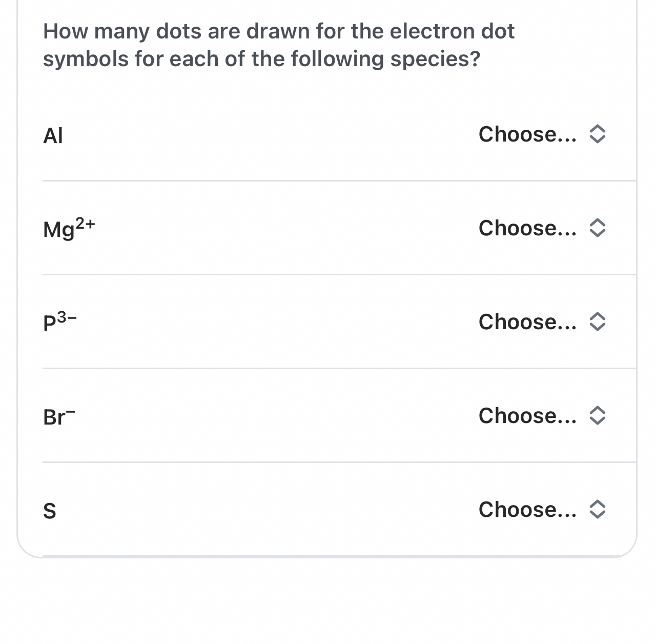This screenshot has height=644, width=656.
Task: Select the P3- species label
Action: click(x=60, y=322)
